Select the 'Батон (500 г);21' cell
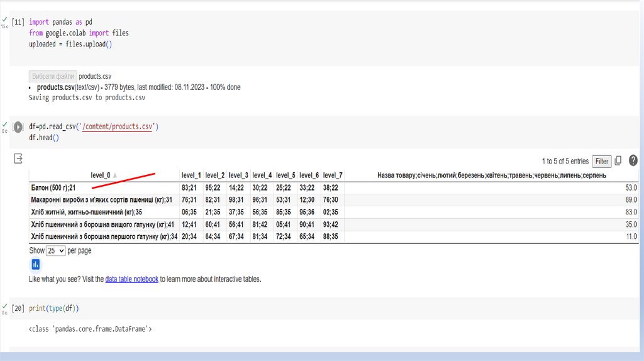644x361 pixels. (x=104, y=187)
